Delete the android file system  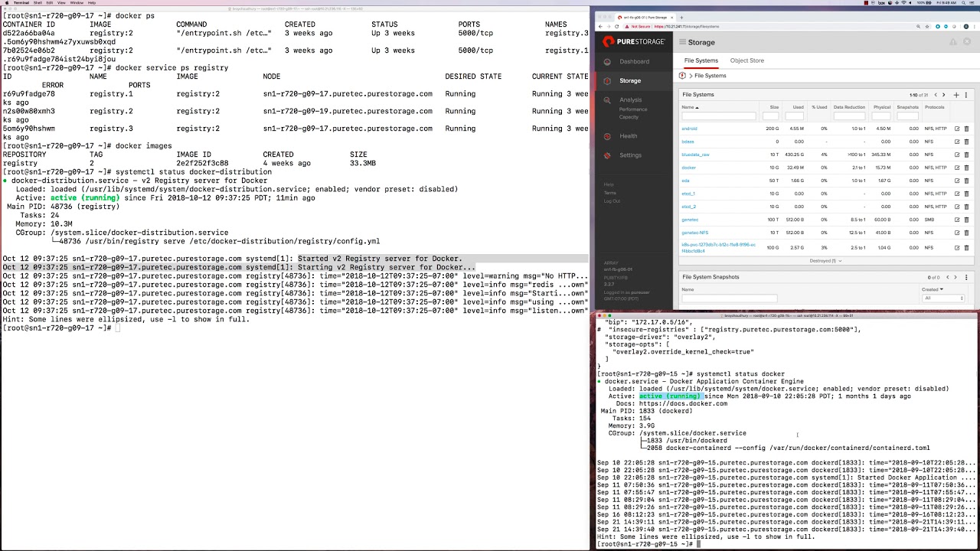tap(966, 129)
